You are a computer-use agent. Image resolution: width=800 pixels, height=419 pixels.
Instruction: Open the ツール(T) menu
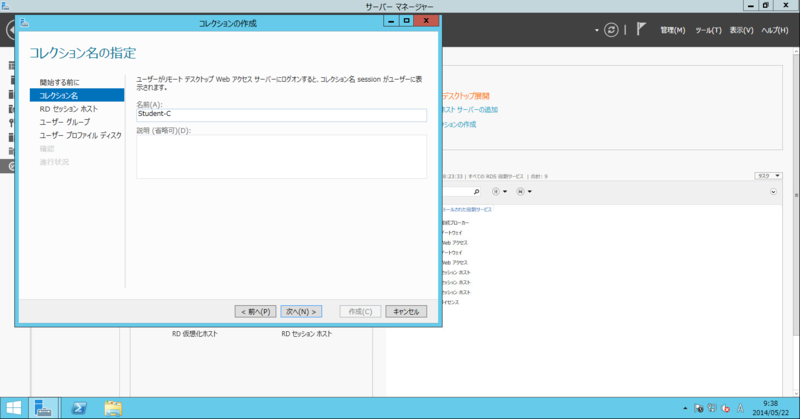pos(708,31)
